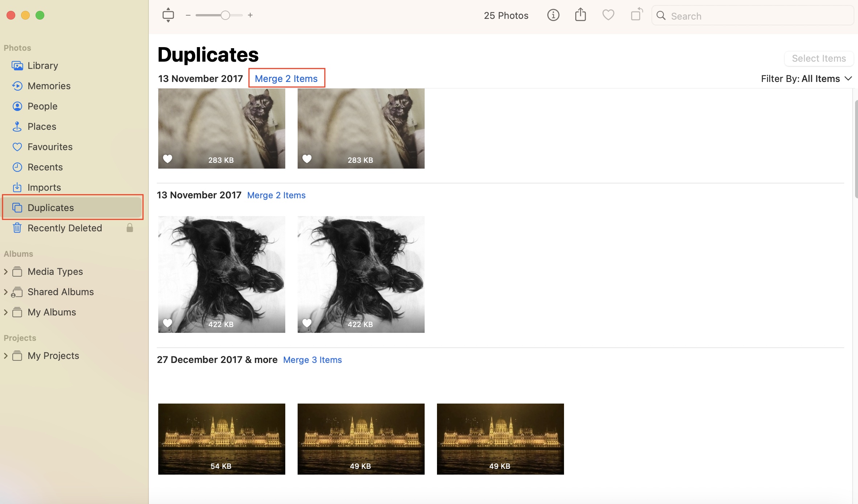Expand the Media Types chevron
Screen dimensions: 858x504
tap(5, 272)
